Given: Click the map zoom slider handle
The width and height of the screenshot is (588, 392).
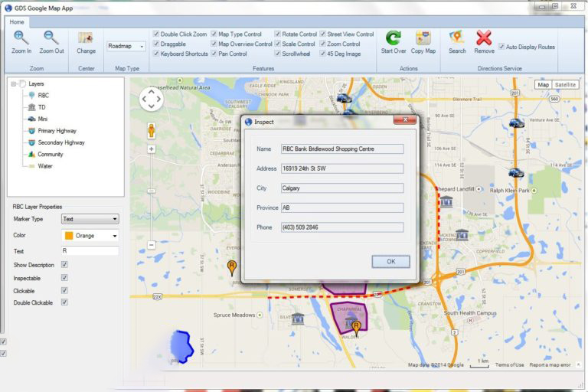Looking at the screenshot, I should [x=151, y=191].
